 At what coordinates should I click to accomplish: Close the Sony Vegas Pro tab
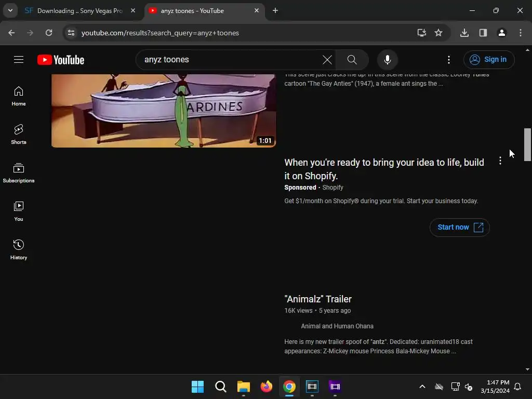click(133, 10)
